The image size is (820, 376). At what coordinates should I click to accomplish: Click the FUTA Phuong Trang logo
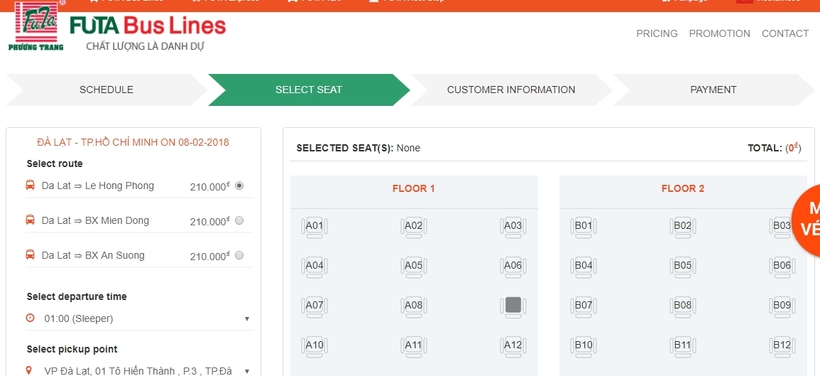(36, 26)
